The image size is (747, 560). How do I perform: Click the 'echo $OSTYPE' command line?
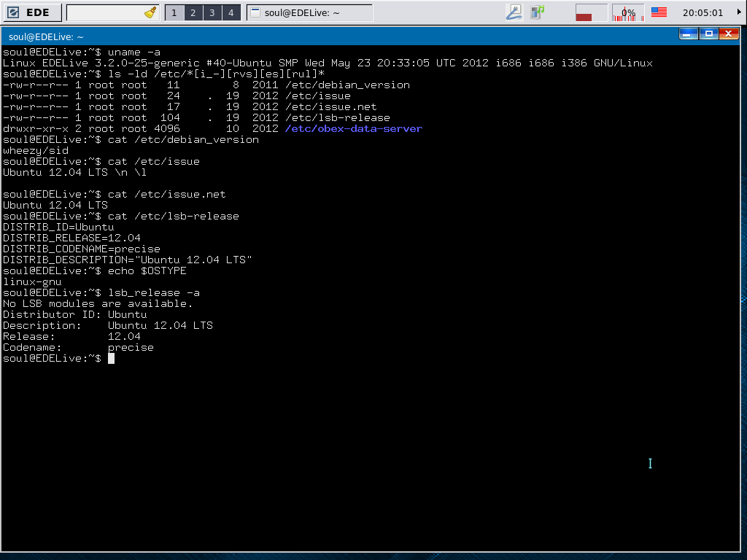tap(94, 271)
